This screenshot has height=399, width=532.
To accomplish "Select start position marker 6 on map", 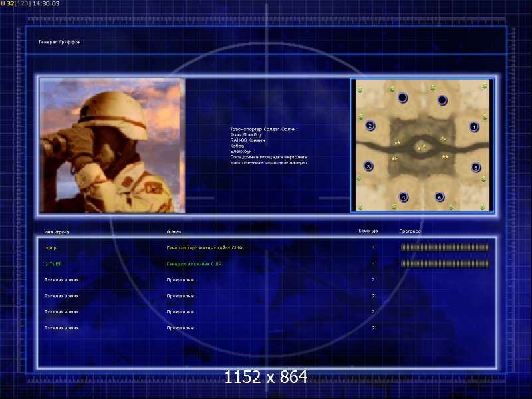I will [475, 168].
